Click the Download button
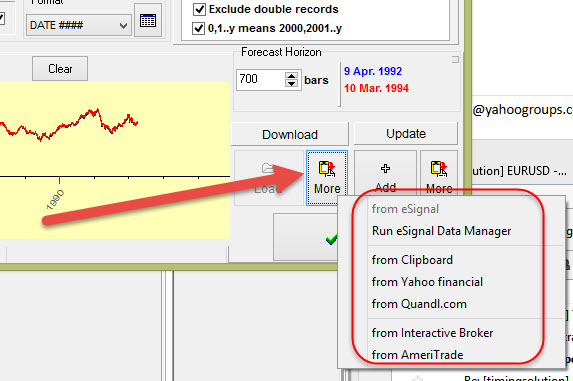This screenshot has width=573, height=381. [x=290, y=134]
